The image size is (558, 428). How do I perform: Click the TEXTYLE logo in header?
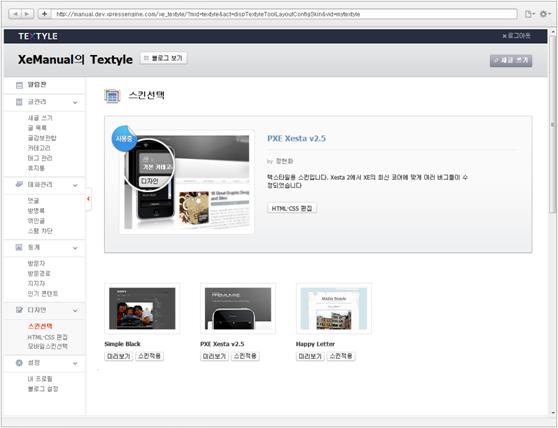tap(38, 36)
